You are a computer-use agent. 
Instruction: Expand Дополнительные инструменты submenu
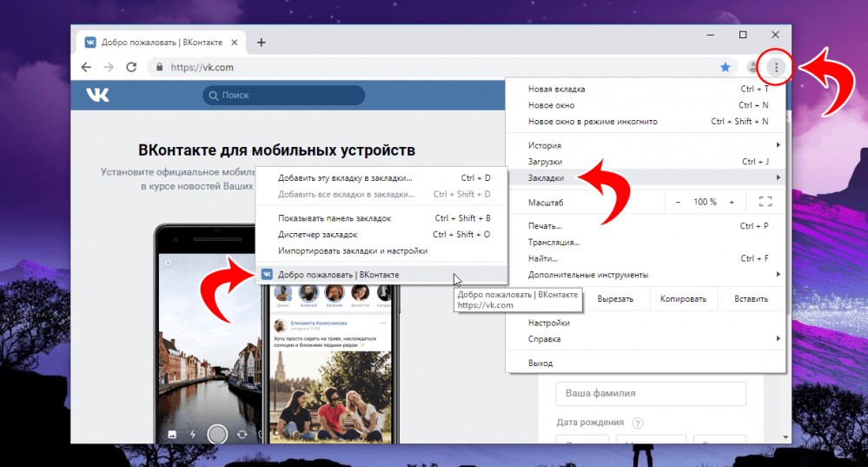tap(646, 275)
